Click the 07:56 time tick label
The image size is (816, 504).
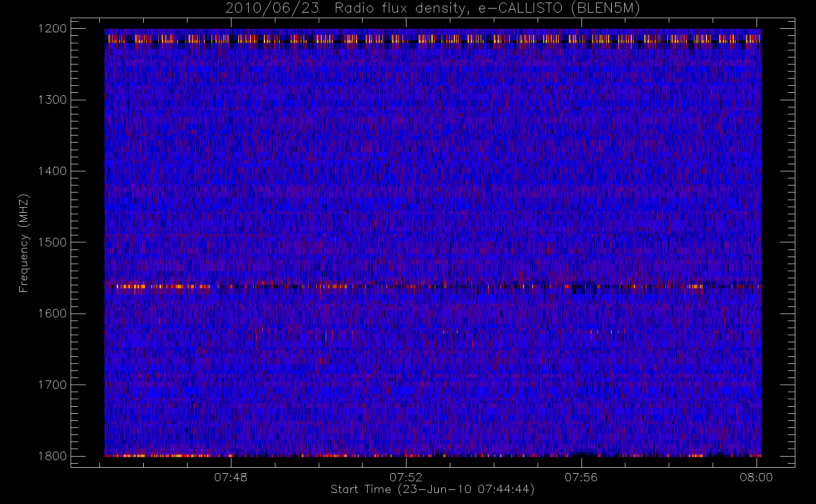581,477
